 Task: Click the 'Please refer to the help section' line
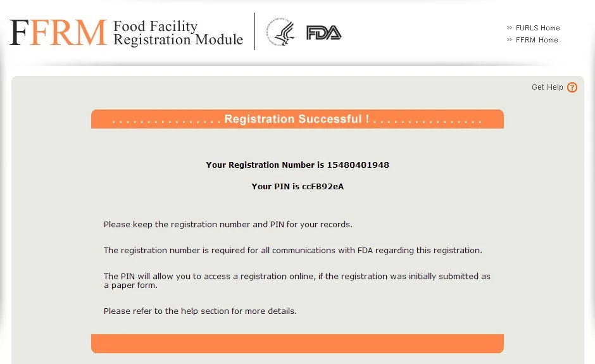coord(200,311)
